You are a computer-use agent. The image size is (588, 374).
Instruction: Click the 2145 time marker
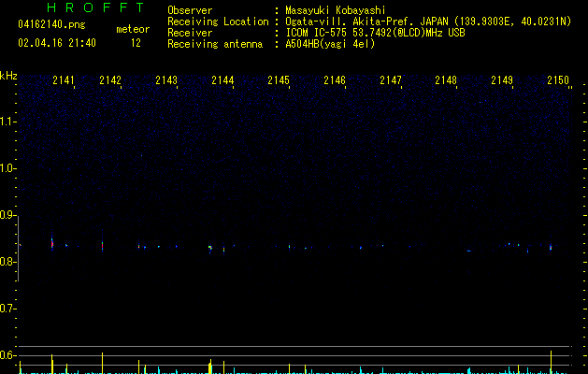point(279,80)
